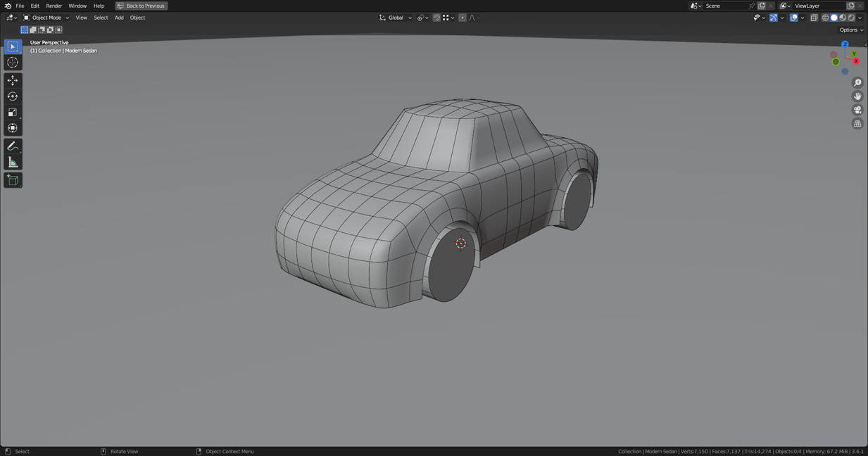This screenshot has height=456, width=868.
Task: Select the Cursor tool
Action: click(x=13, y=63)
